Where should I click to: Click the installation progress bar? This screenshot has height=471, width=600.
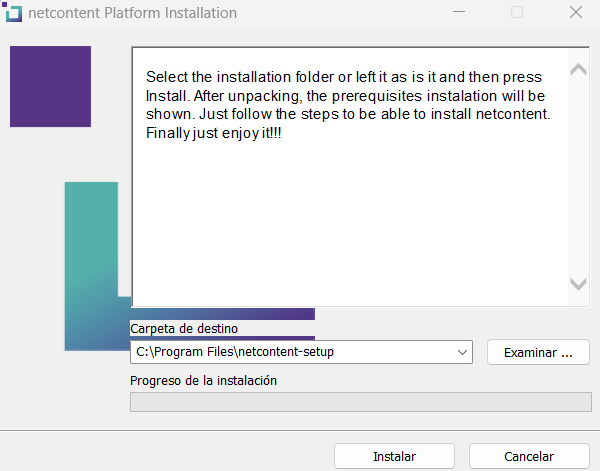coord(360,402)
